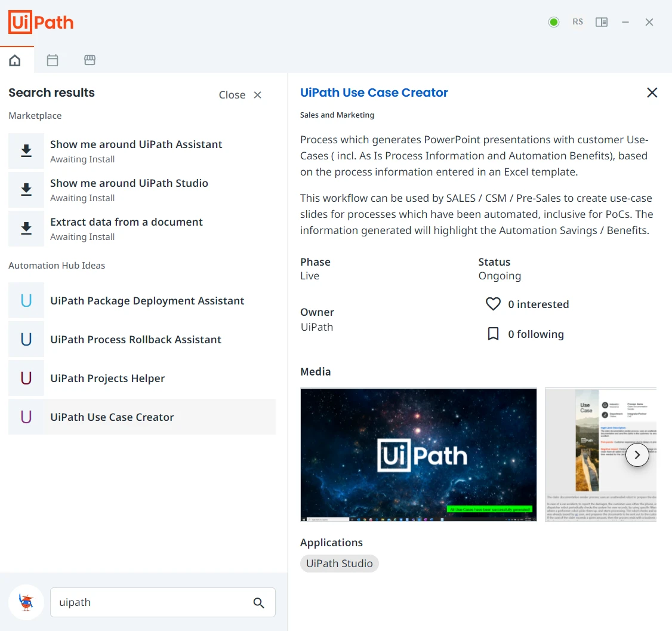The width and height of the screenshot is (672, 631).
Task: Close the Use Case Creator details panel
Action: tap(652, 93)
